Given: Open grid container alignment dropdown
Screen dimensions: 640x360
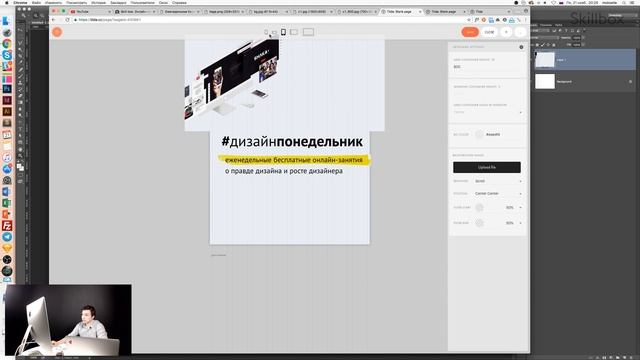Looking at the screenshot, I should point(487,112).
